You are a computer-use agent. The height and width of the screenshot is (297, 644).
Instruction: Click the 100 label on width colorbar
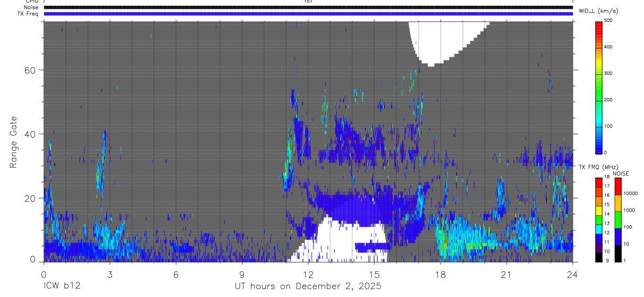coord(608,126)
